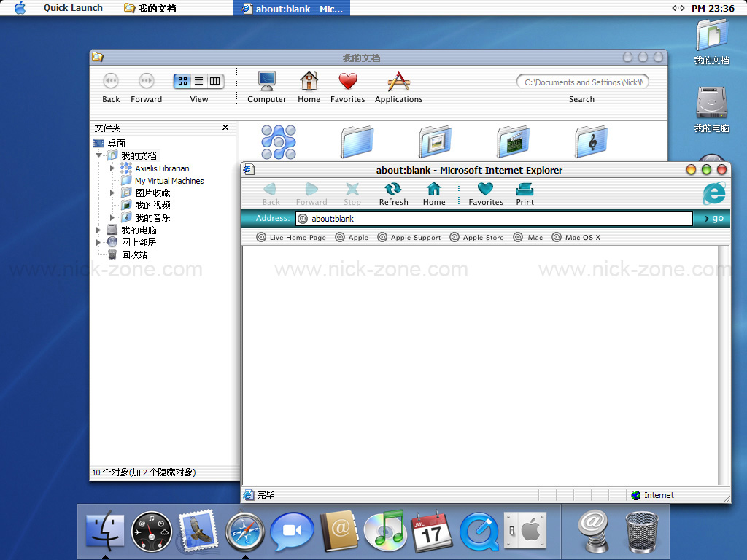The width and height of the screenshot is (747, 560).
Task: Open the Trash in the dock
Action: pyautogui.click(x=642, y=532)
